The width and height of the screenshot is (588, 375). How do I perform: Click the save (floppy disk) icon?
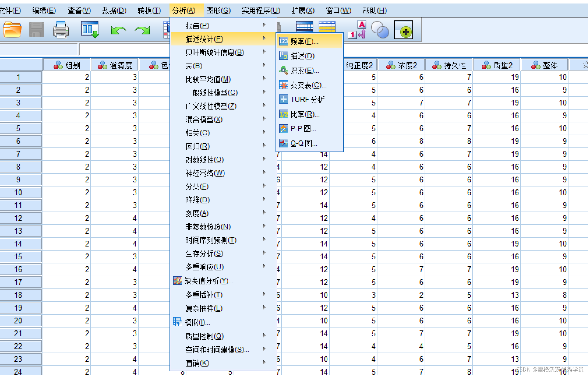(37, 30)
